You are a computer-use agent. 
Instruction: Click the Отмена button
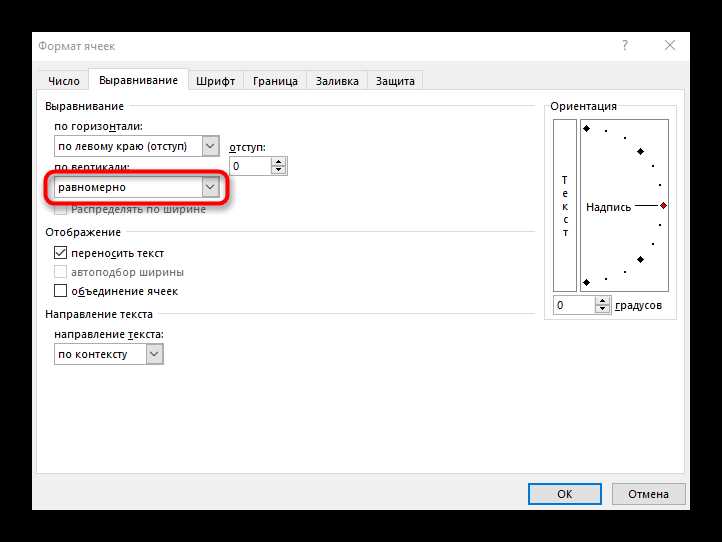click(x=648, y=494)
